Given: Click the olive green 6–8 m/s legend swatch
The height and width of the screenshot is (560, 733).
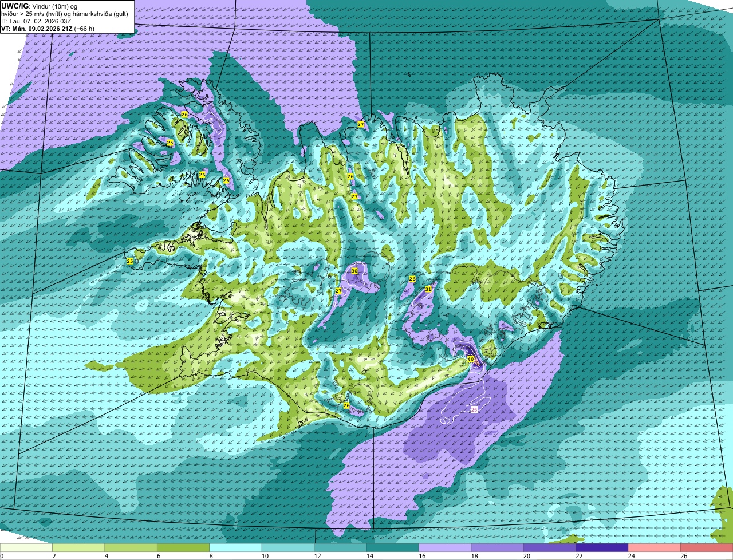Looking at the screenshot, I should [x=183, y=548].
